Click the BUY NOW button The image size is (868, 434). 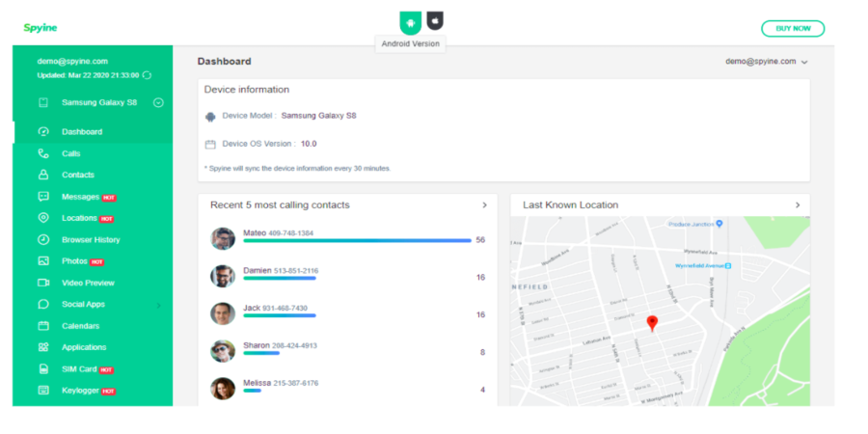793,29
